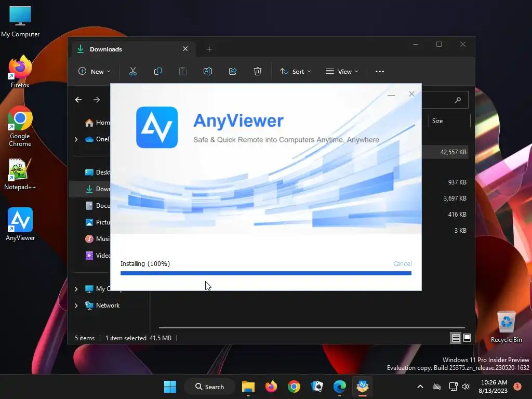
Task: Open the AnyViewer desktop shortcut
Action: (20, 224)
